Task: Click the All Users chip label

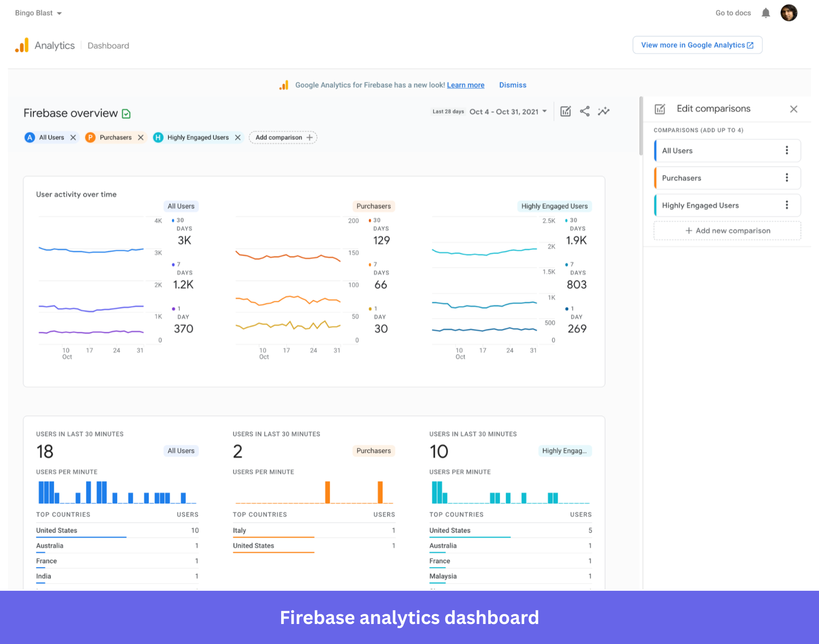Action: tap(51, 137)
